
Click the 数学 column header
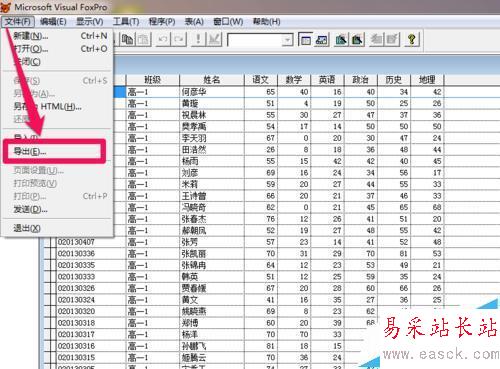(294, 80)
